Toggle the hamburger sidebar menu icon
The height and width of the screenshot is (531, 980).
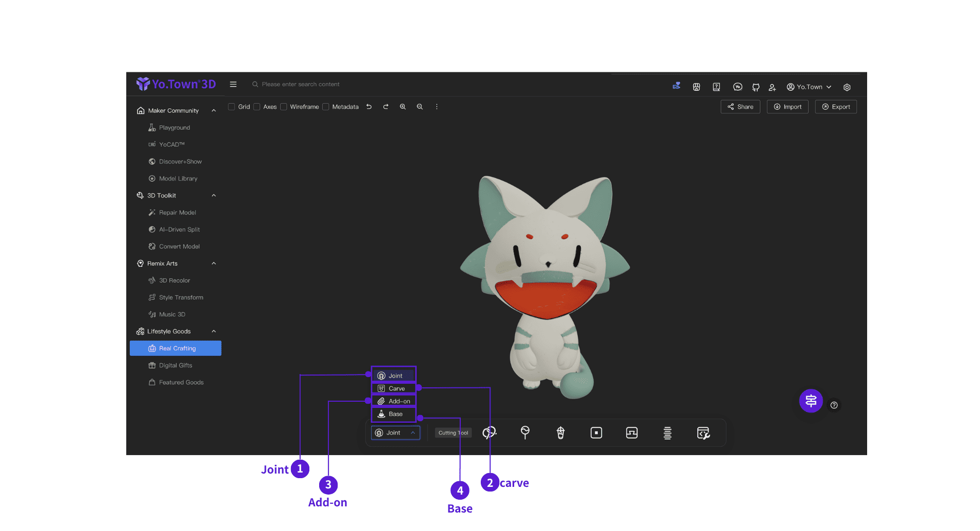click(x=233, y=84)
